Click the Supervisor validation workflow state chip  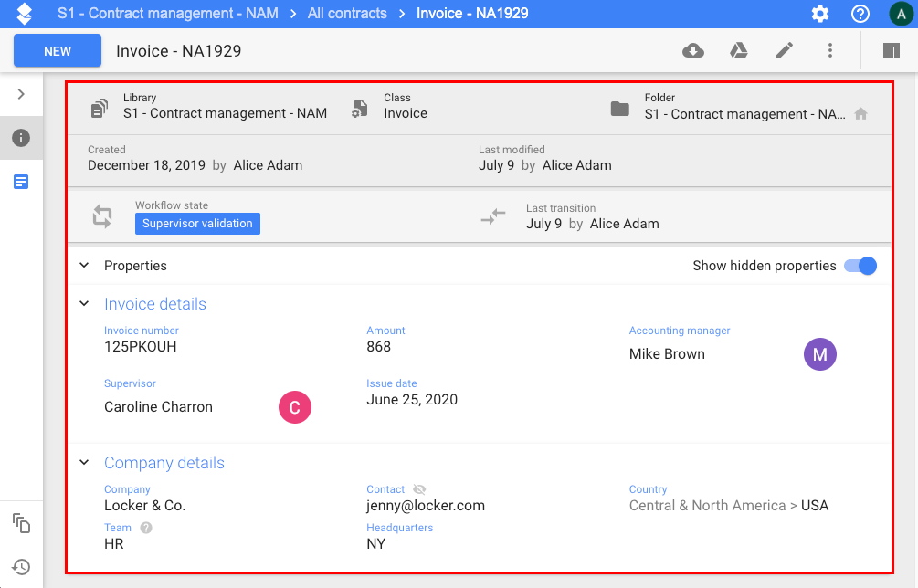point(197,223)
